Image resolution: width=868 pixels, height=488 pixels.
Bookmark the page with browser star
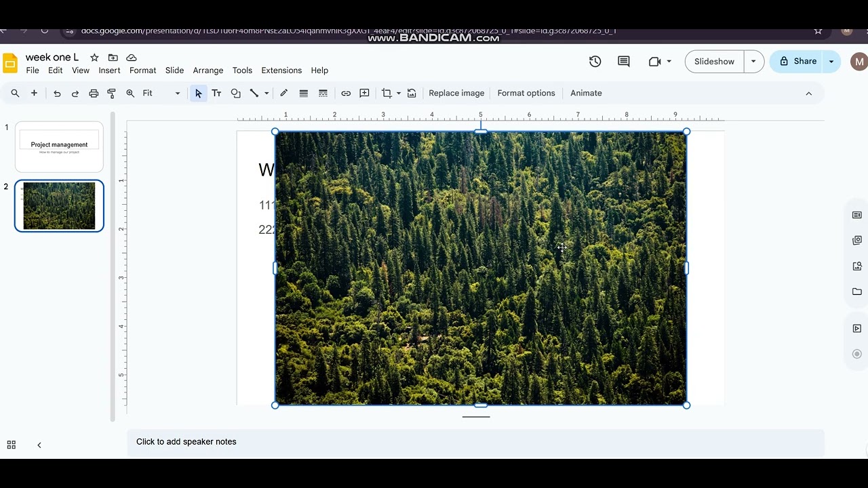point(818,31)
